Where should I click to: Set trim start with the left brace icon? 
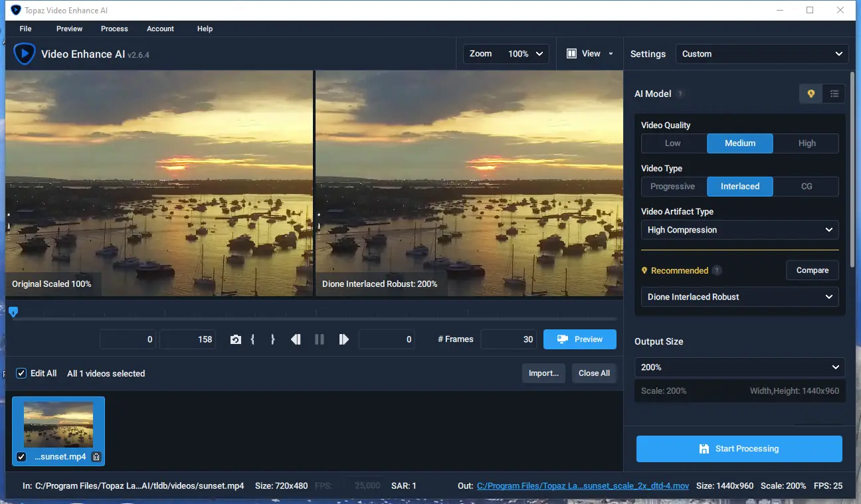pos(253,339)
